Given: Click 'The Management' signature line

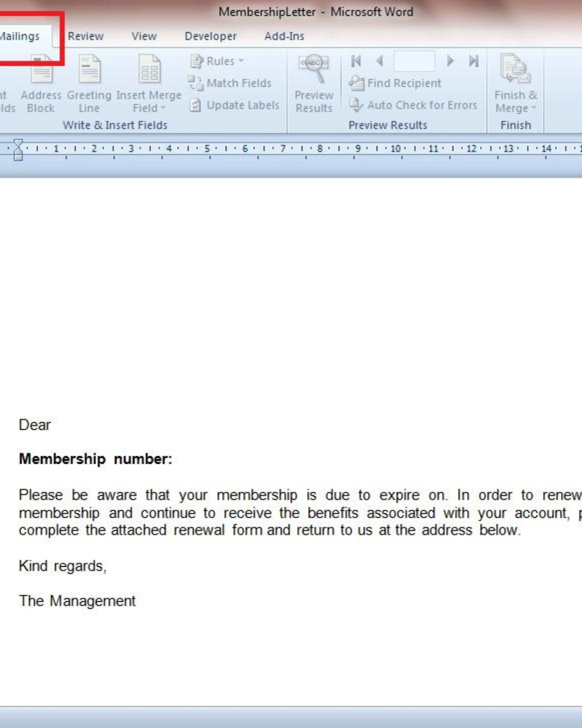Looking at the screenshot, I should pyautogui.click(x=77, y=601).
